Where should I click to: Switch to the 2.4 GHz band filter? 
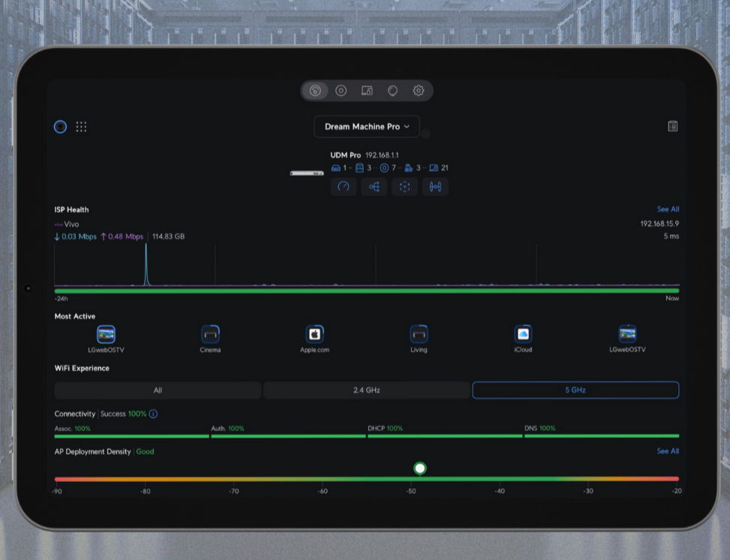[367, 390]
